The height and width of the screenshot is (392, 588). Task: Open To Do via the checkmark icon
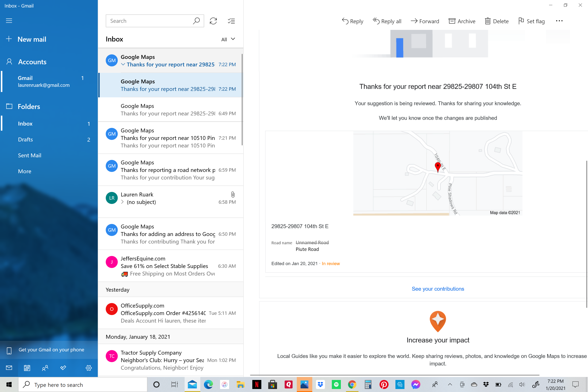(63, 368)
